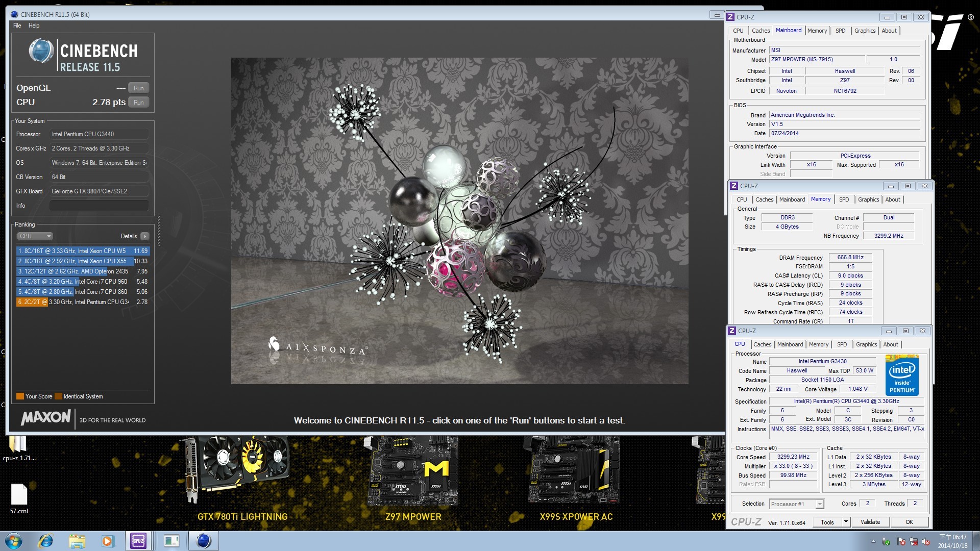Open the File menu in Cinebench
The width and height of the screenshot is (980, 551).
17,26
